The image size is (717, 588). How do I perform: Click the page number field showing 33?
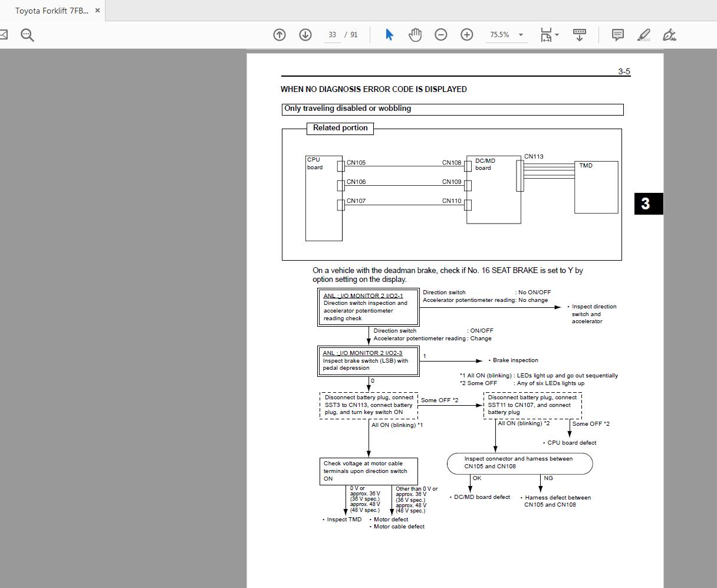tap(333, 35)
